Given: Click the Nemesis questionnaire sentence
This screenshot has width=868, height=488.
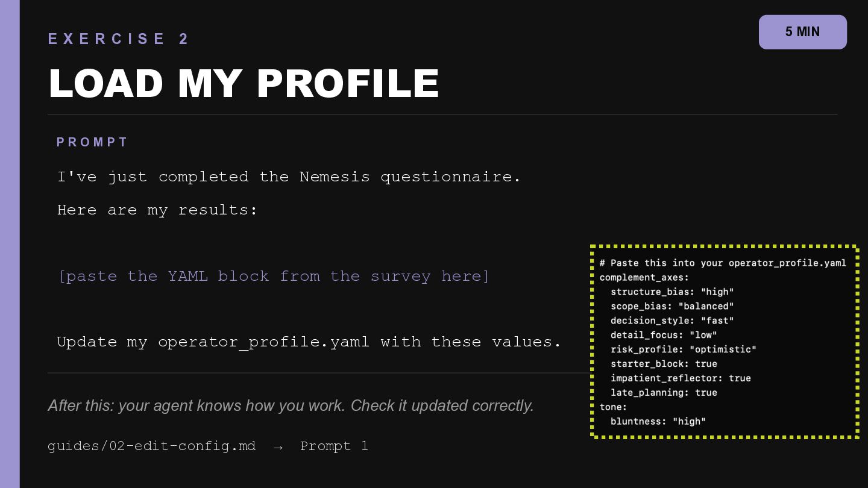Looking at the screenshot, I should pyautogui.click(x=289, y=177).
